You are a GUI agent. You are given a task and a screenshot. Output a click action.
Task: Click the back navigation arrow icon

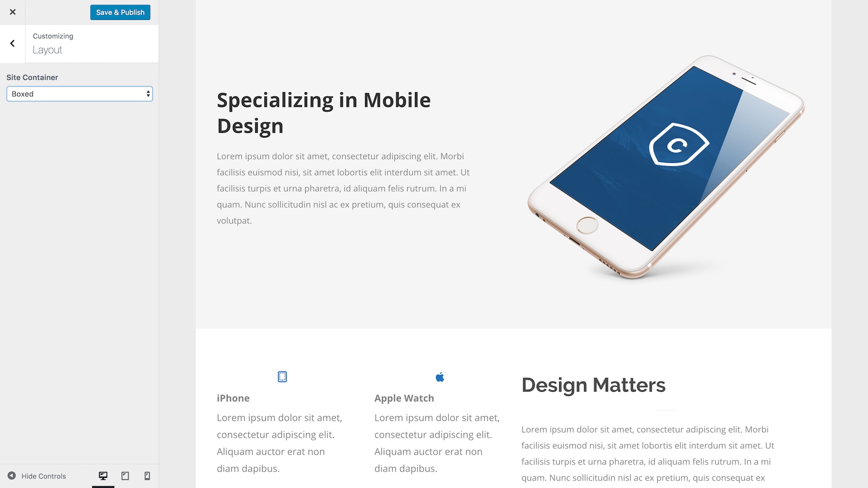tap(12, 42)
